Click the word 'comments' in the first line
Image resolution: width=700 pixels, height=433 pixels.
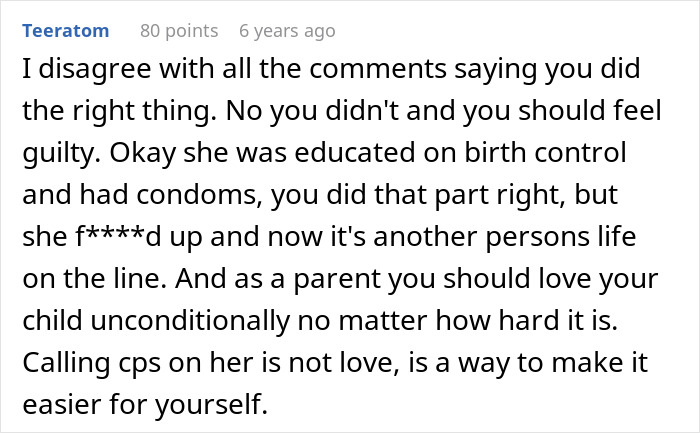pyautogui.click(x=378, y=69)
